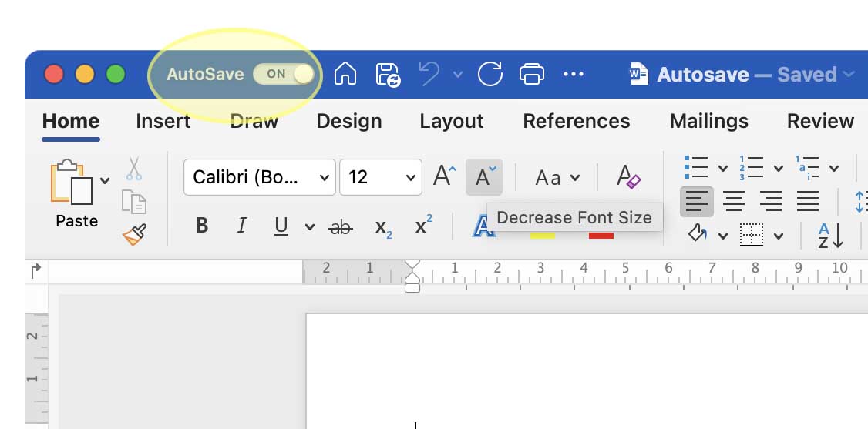
Task: Click the Sort A-Z icon
Action: click(x=829, y=236)
